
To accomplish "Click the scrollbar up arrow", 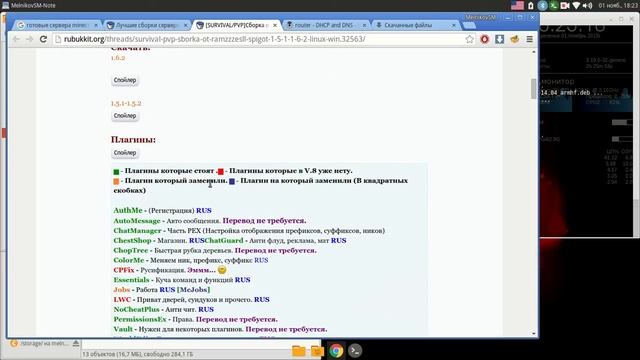I will 533,52.
